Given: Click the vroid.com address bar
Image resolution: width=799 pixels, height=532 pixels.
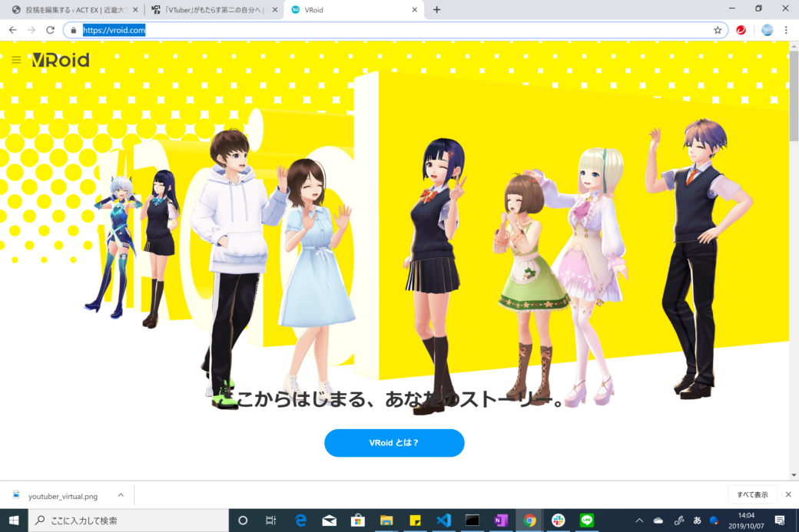Looking at the screenshot, I should point(384,30).
